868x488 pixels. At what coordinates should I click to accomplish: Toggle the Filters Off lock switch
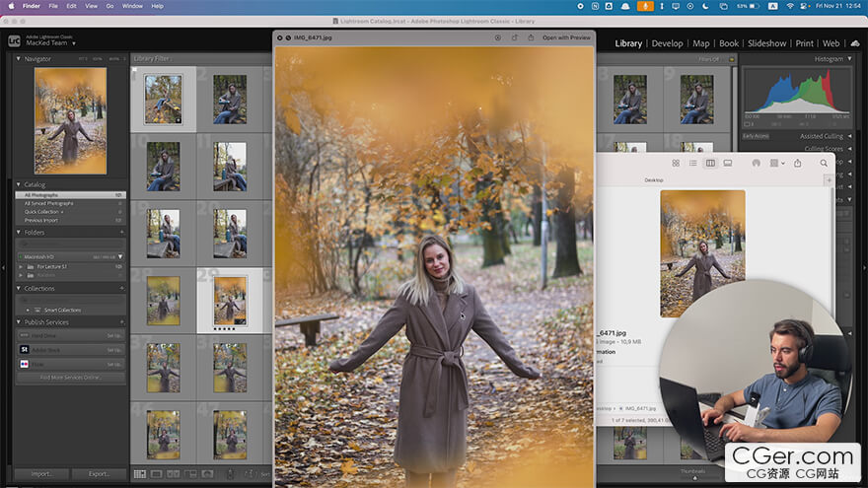tap(730, 59)
